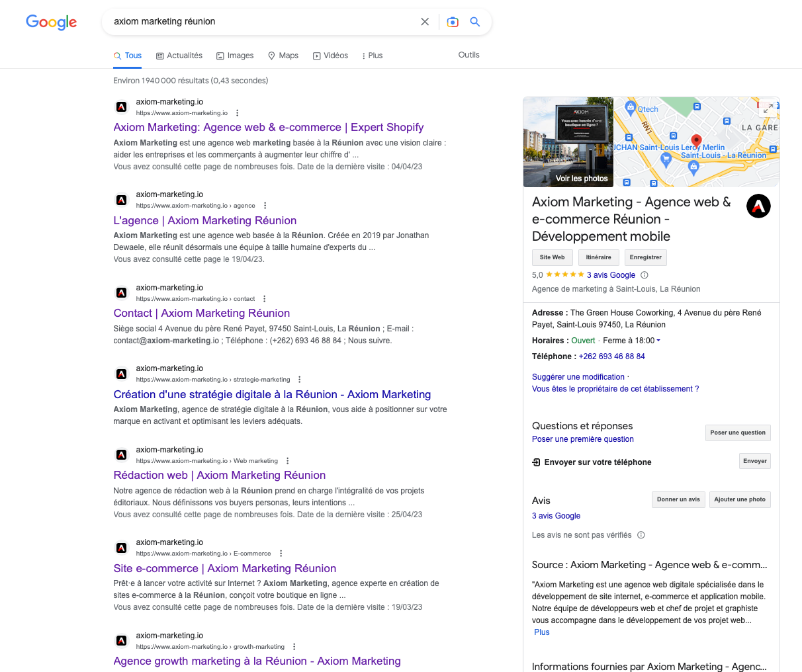The image size is (802, 672).
Task: Click the Enregistrer button
Action: (x=646, y=257)
